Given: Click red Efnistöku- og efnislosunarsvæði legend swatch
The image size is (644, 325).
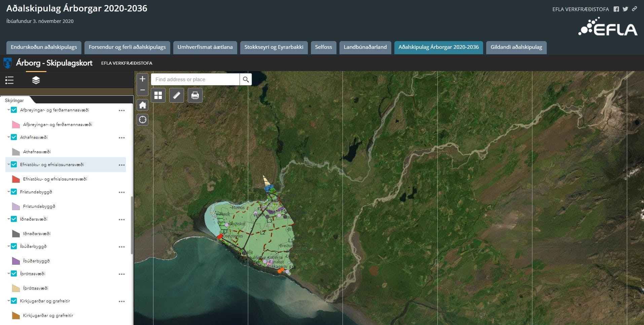Looking at the screenshot, I should (x=16, y=179).
